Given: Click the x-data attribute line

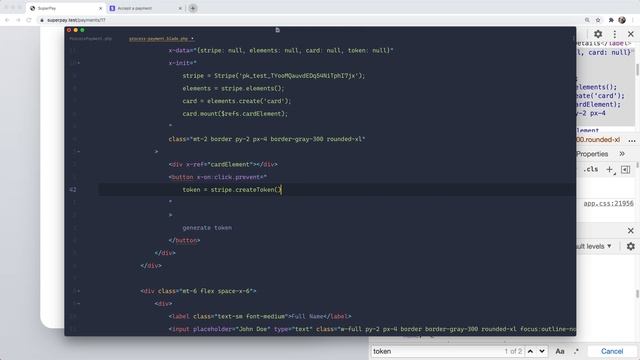Looking at the screenshot, I should point(281,51).
